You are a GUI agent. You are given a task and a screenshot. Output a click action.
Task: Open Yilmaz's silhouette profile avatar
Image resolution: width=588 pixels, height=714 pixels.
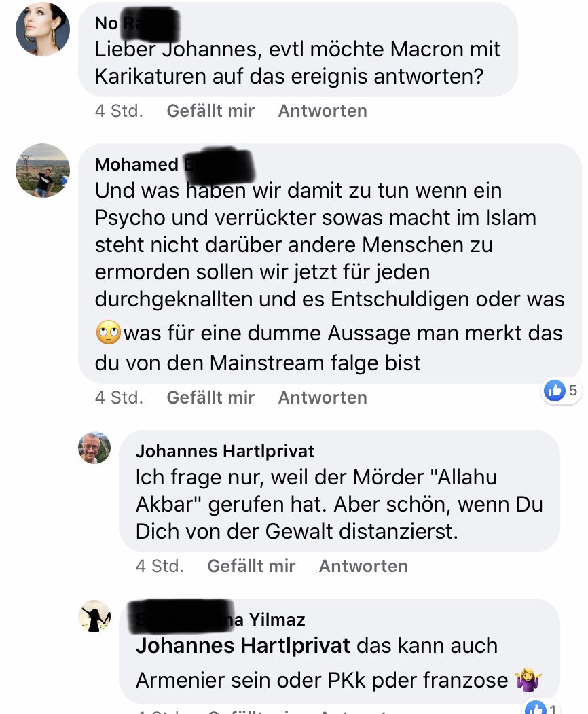[94, 616]
